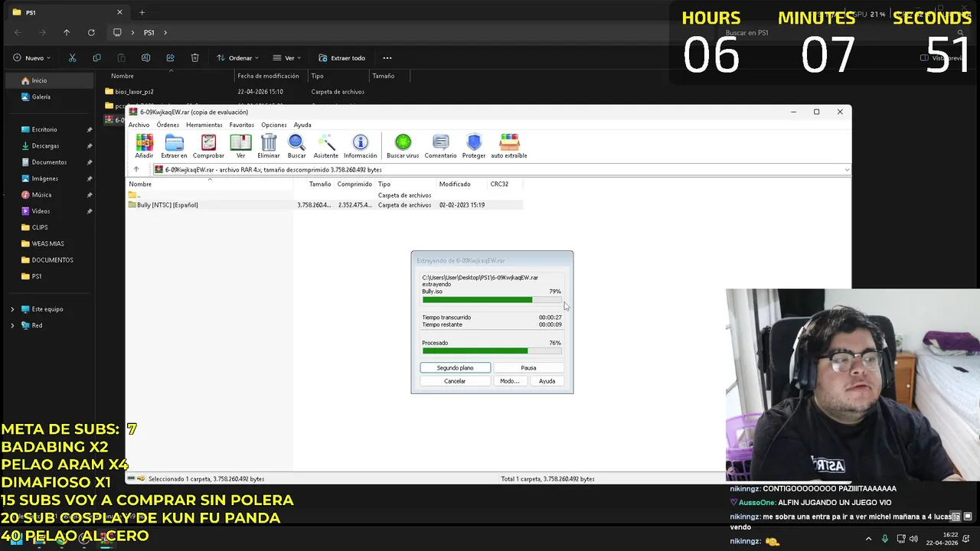This screenshot has height=551, width=980.
Task: Click the Bully.iso file progress bar
Action: coord(492,300)
